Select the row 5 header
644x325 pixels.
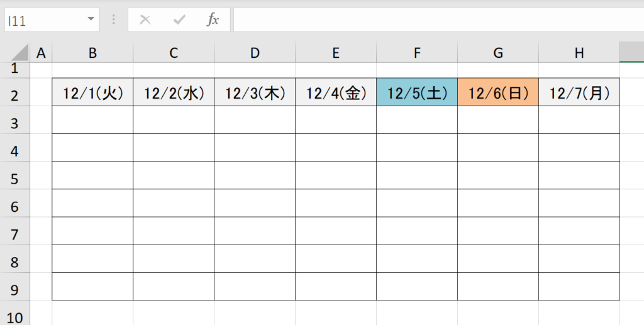pos(15,178)
